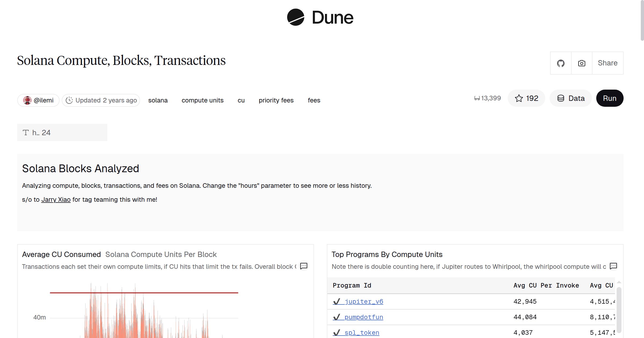Toggle the checkmark beside spl_token
This screenshot has width=644, height=338.
337,332
